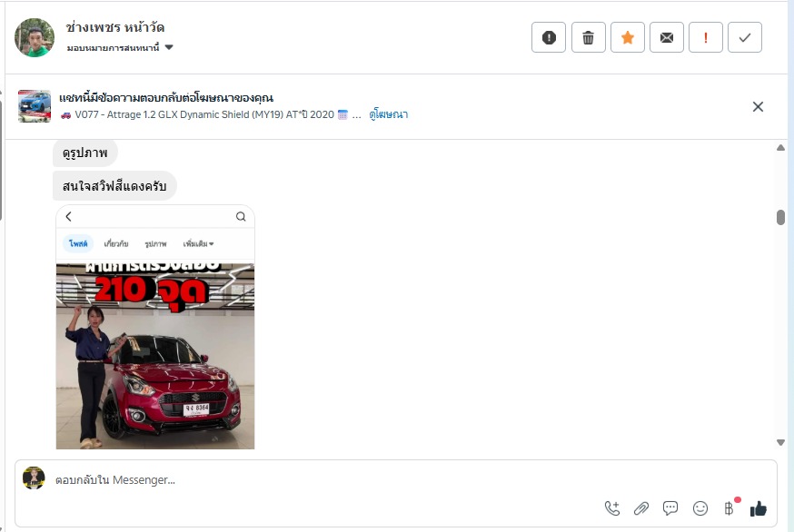Image resolution: width=794 pixels, height=532 pixels.
Task: Click the search icon inside shared screenshot
Action: tap(241, 217)
